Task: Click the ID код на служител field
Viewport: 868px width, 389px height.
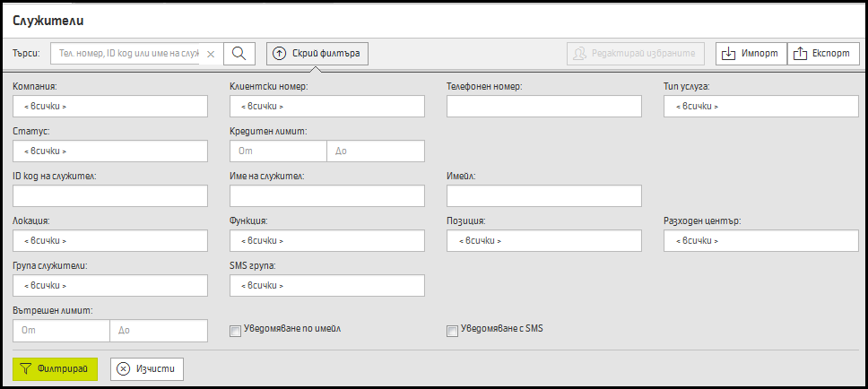Action: (110, 196)
